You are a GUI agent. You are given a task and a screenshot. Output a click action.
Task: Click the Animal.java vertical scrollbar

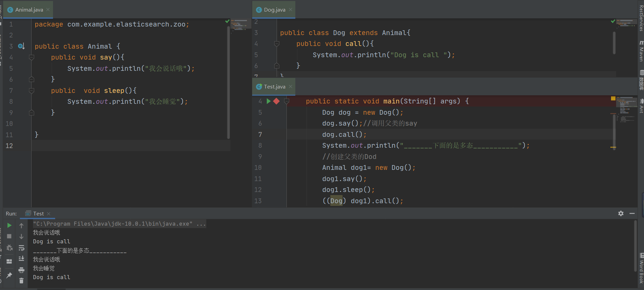click(x=228, y=82)
